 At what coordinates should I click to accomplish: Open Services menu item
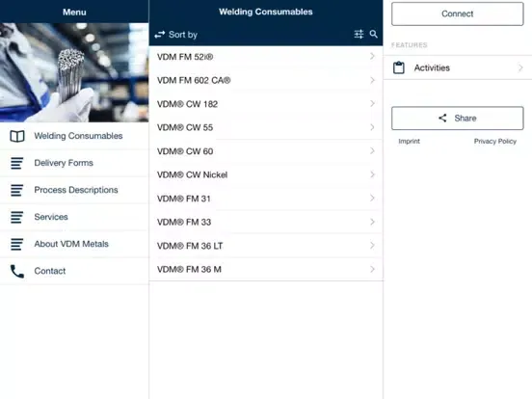(x=74, y=217)
